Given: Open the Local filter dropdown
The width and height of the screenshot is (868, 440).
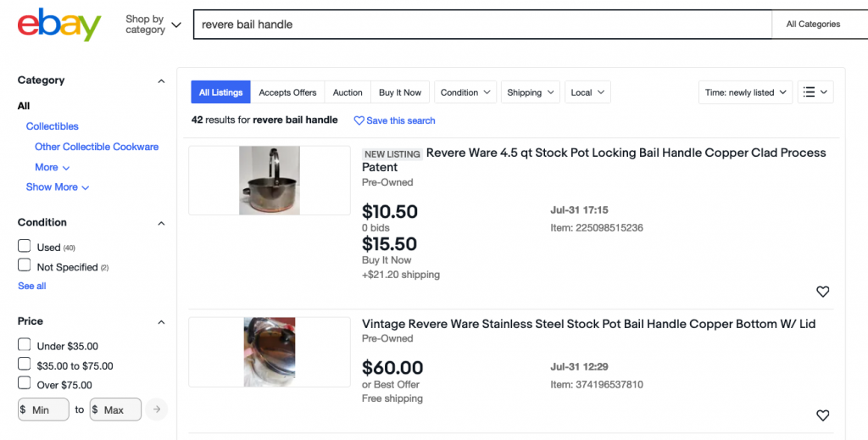Looking at the screenshot, I should (587, 92).
